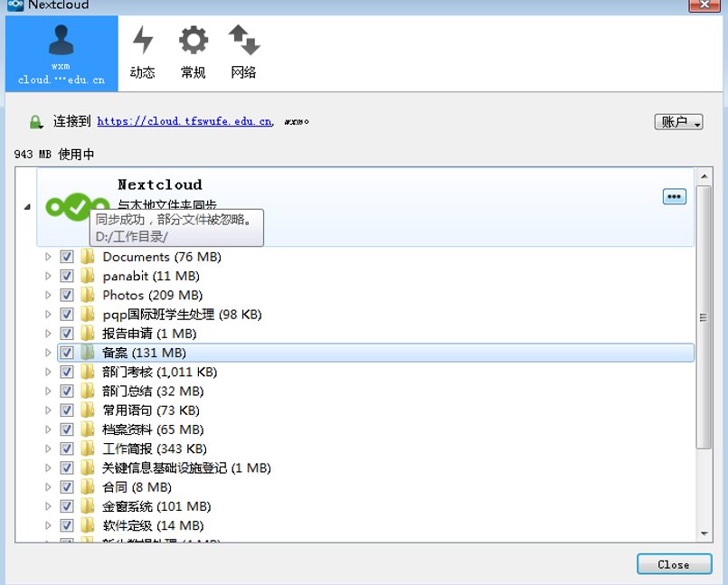Screen dimensions: 728x585
Task: Uncheck the 报告申请 checkbox
Action: [x=67, y=334]
